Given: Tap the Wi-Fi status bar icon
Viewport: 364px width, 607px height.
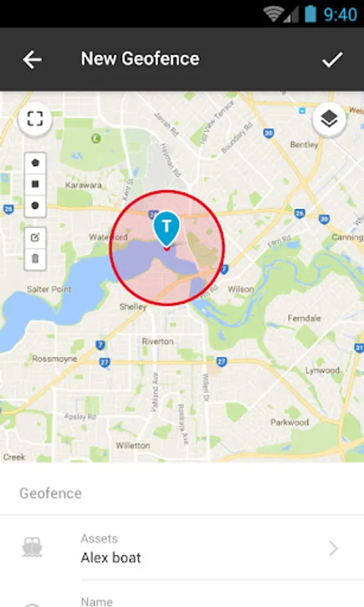Looking at the screenshot, I should coord(272,14).
